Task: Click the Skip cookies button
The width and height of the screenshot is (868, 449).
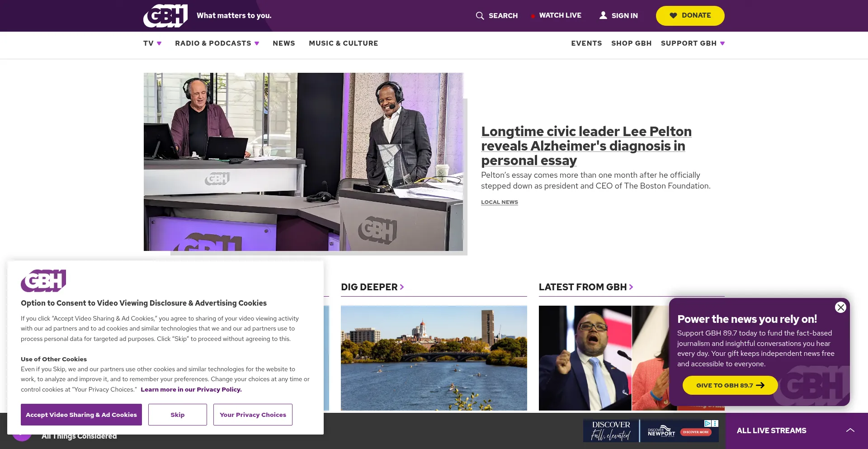Action: tap(178, 415)
